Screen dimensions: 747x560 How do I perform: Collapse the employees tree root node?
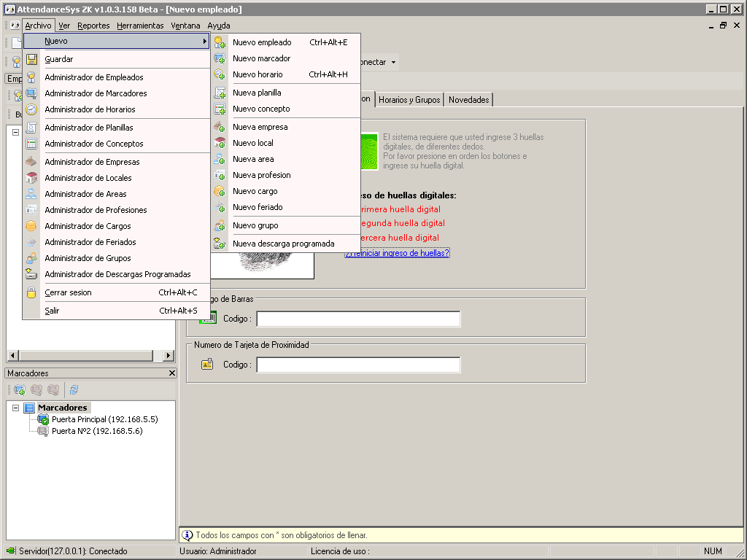point(16,133)
